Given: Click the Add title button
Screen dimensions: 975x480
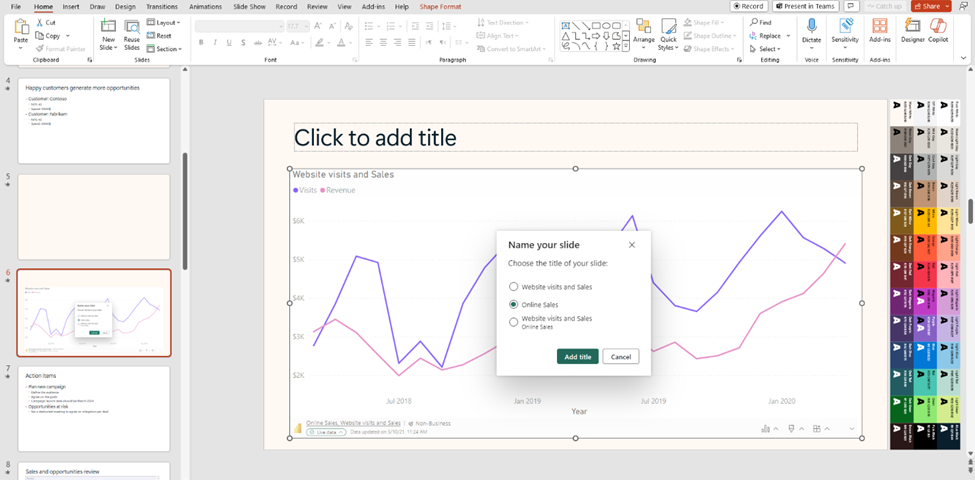Looking at the screenshot, I should click(x=578, y=357).
